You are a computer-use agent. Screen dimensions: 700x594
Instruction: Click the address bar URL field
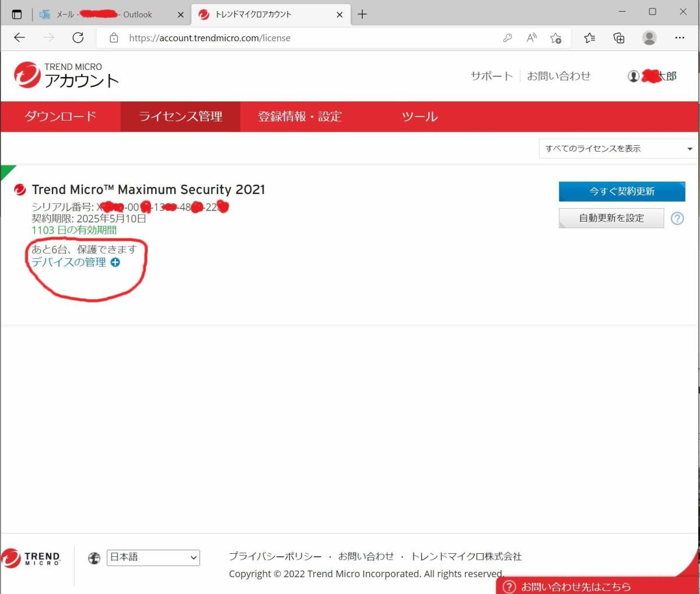click(x=303, y=38)
